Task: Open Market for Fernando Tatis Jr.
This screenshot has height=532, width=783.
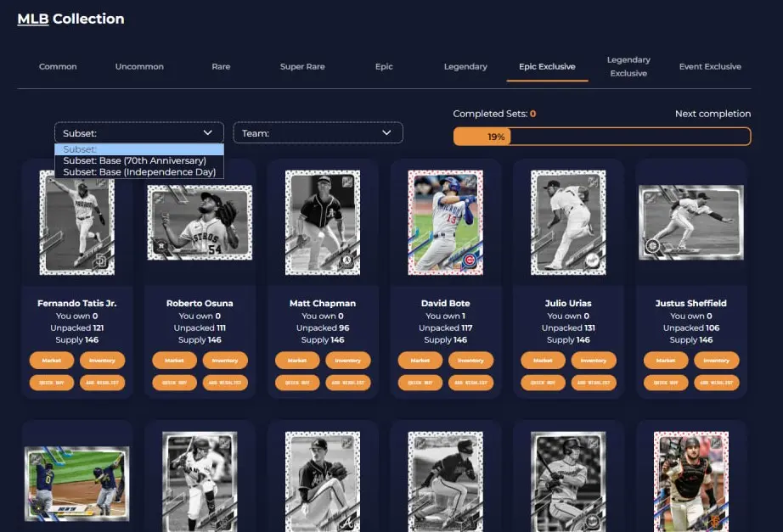Action: pos(52,361)
